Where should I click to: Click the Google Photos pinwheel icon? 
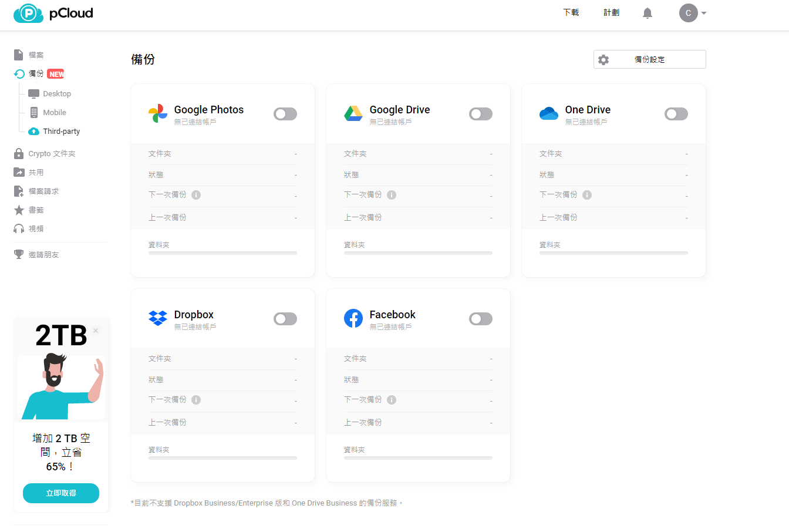pos(158,114)
